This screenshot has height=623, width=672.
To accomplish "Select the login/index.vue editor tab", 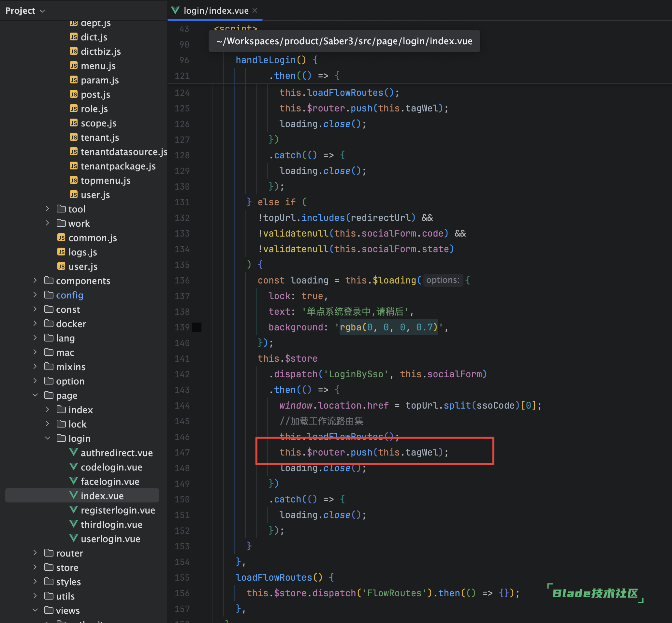I will coord(216,10).
